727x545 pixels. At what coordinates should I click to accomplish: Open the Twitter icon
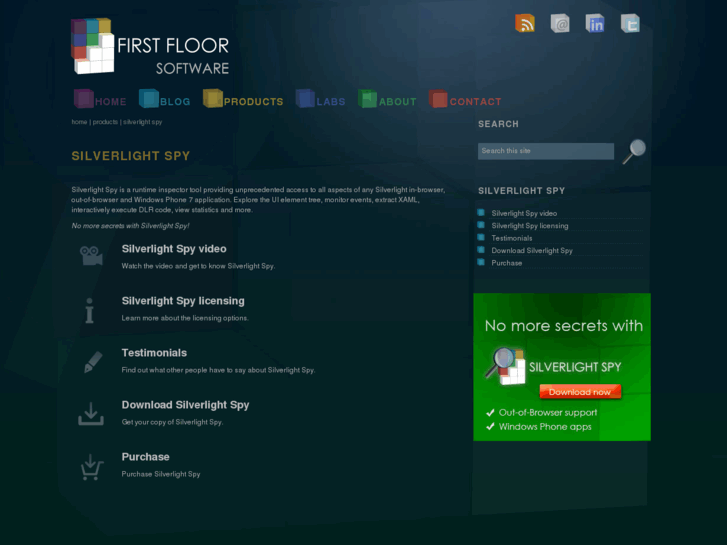coord(630,23)
